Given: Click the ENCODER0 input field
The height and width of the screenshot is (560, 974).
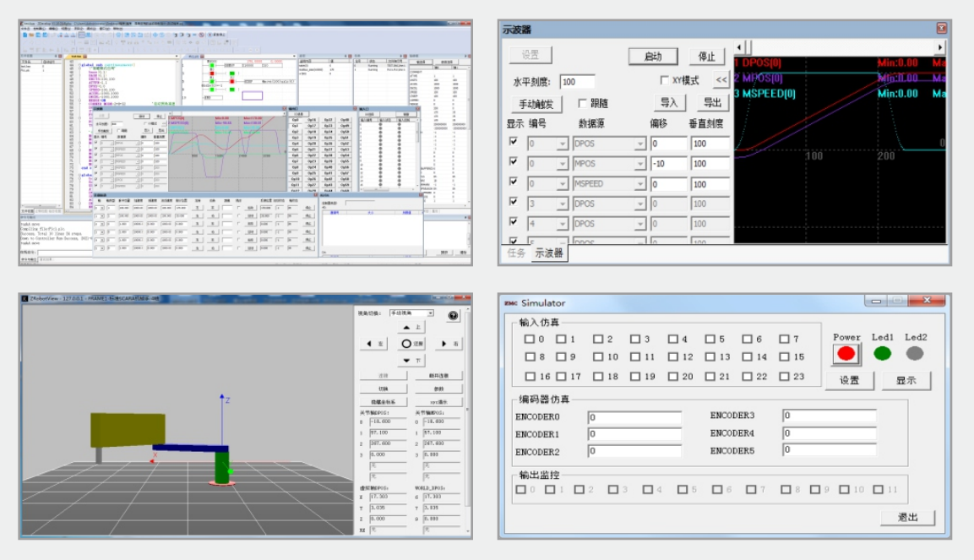Looking at the screenshot, I should (634, 417).
